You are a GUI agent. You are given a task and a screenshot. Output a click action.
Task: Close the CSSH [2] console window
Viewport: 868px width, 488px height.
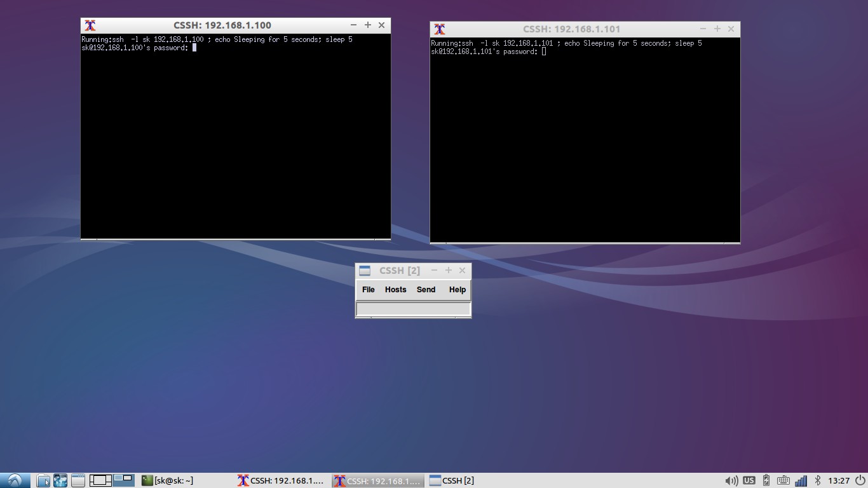click(462, 271)
